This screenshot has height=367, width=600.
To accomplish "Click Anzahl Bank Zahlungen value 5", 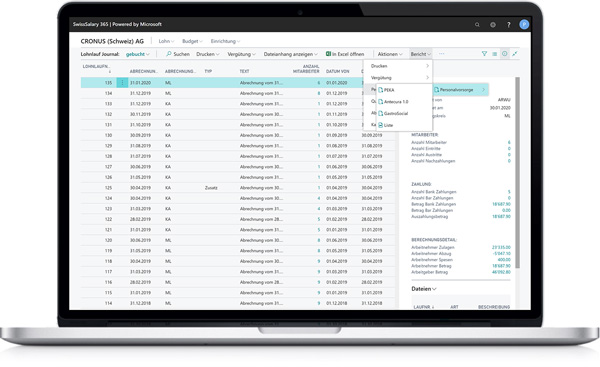I will [509, 192].
